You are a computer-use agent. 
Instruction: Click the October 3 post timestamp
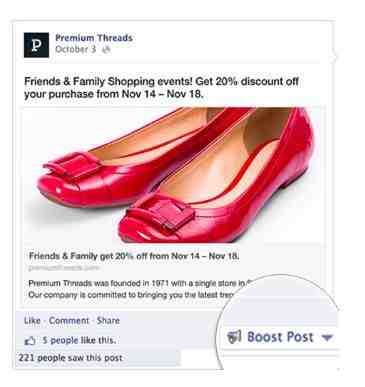76,49
